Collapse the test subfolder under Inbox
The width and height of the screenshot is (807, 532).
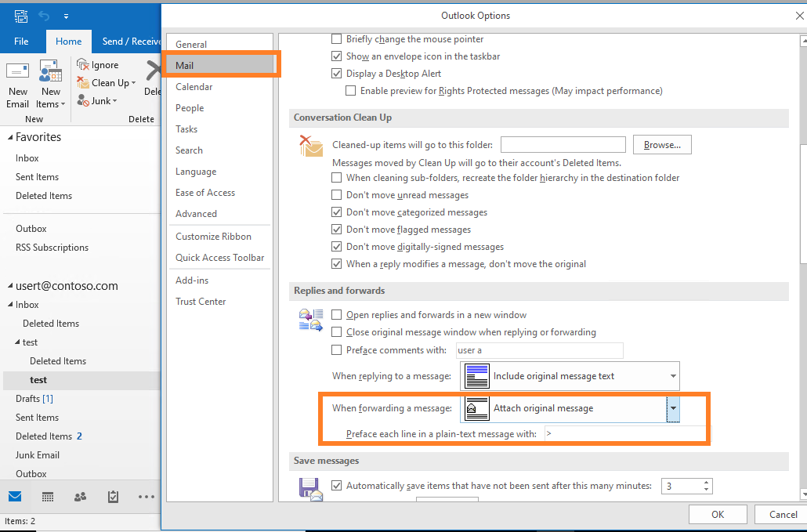tap(17, 342)
